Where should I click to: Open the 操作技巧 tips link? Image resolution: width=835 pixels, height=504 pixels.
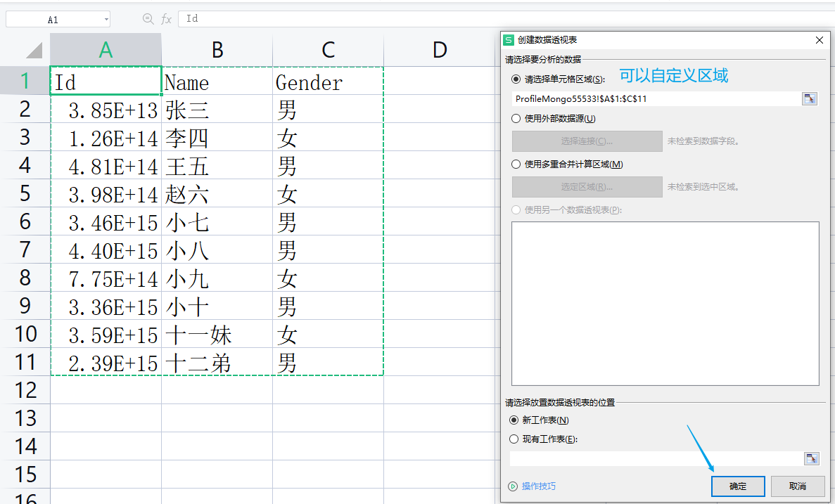pos(538,486)
